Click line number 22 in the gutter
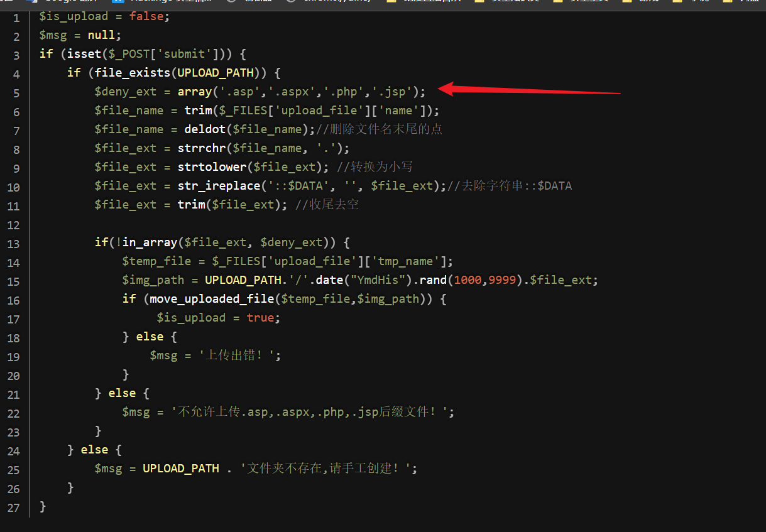This screenshot has height=532, width=766. (x=13, y=413)
